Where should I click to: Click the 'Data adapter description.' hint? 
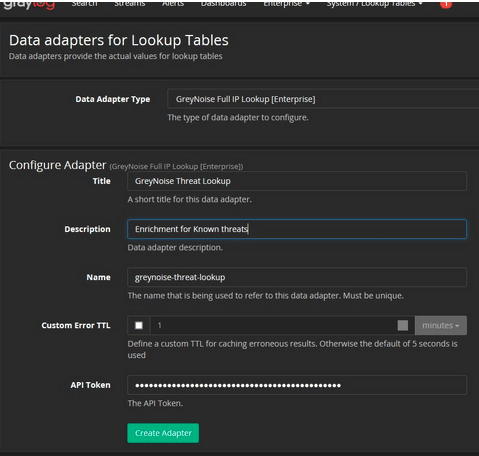[175, 247]
